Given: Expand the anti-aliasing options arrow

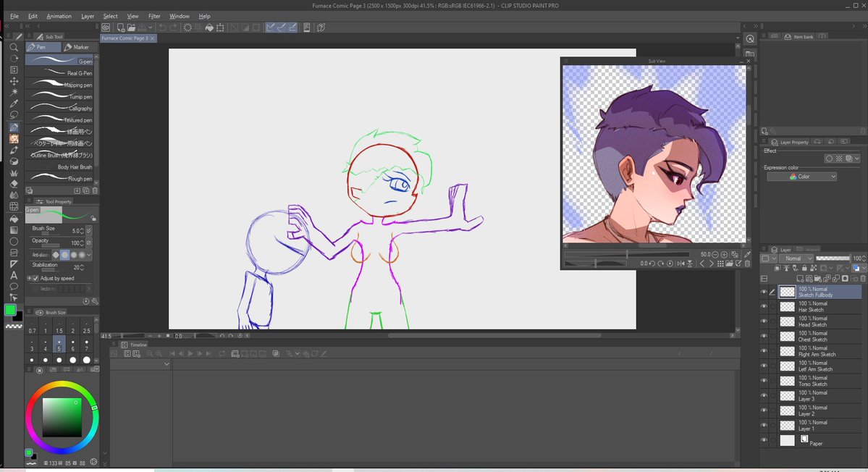Looking at the screenshot, I should (x=88, y=255).
